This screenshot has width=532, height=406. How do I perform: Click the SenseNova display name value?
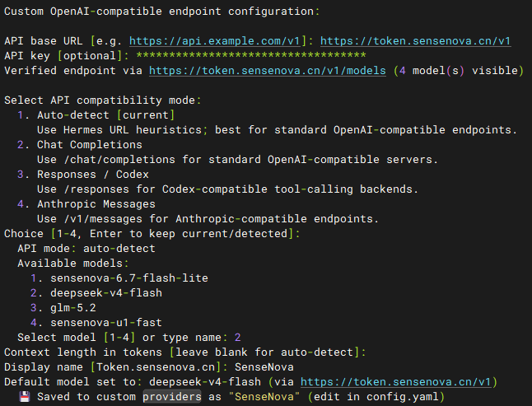click(x=264, y=367)
